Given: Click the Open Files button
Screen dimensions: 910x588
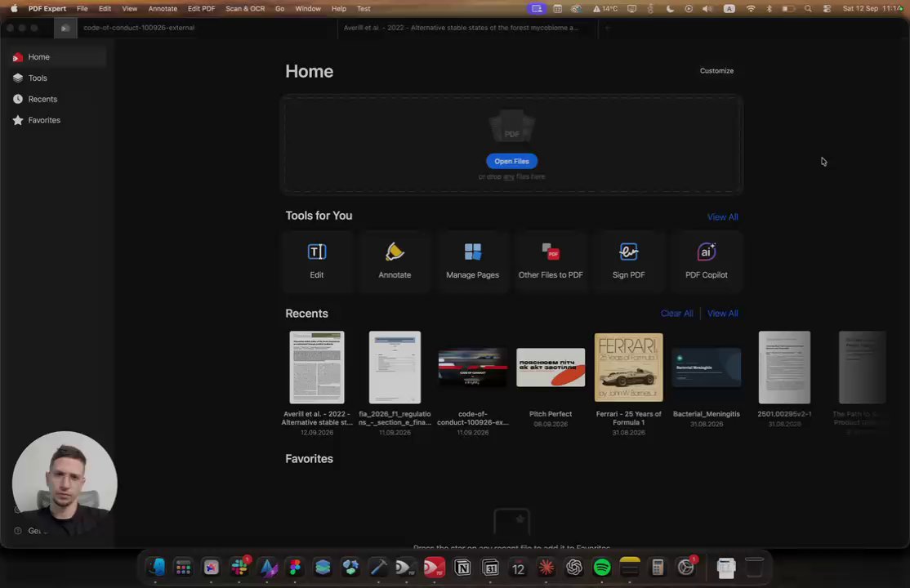Looking at the screenshot, I should tap(511, 162).
